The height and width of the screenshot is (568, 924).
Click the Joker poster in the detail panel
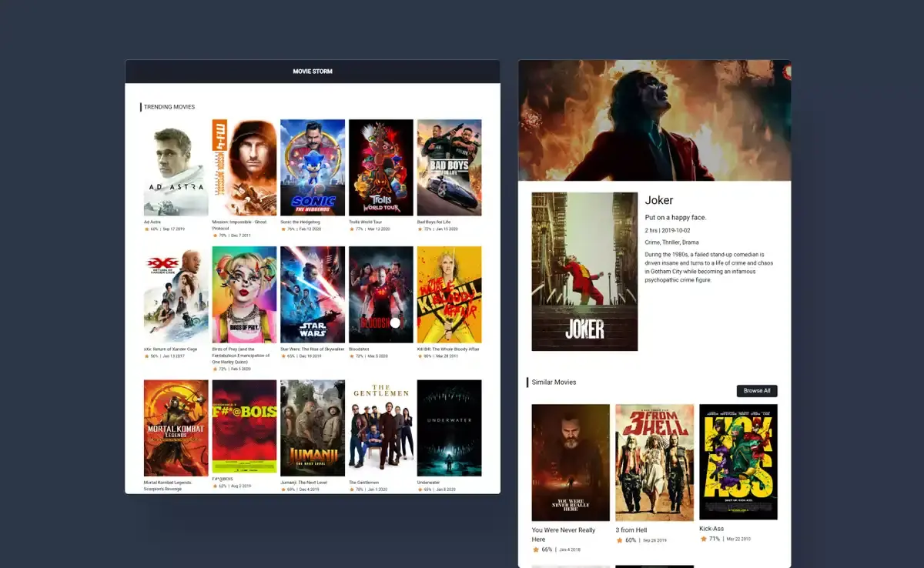click(x=584, y=272)
